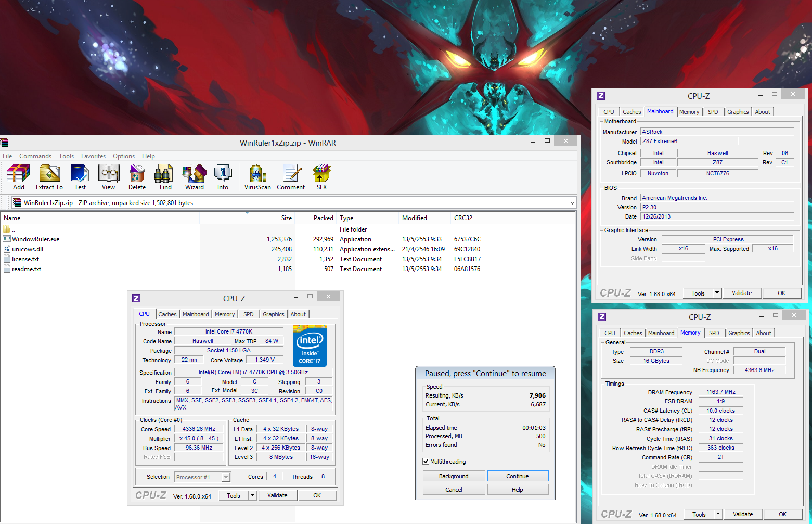Click the Z icon of CPU-Z Memory window

(x=602, y=317)
